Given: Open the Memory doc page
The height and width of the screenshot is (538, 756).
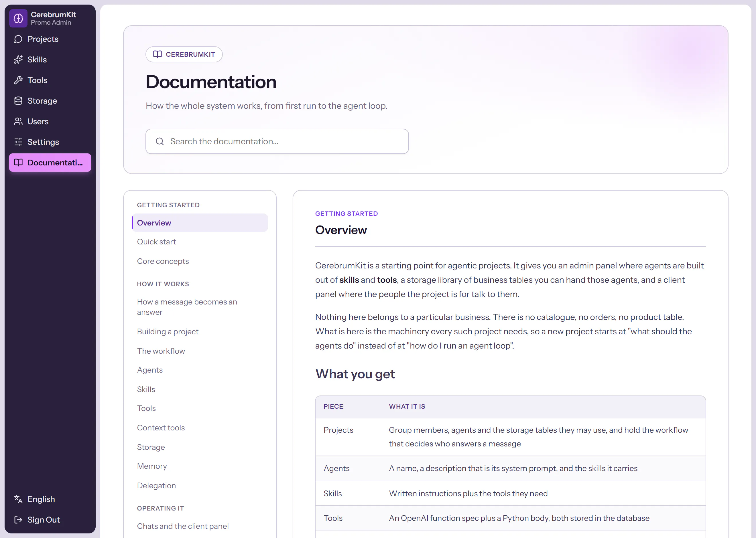Looking at the screenshot, I should point(200,466).
